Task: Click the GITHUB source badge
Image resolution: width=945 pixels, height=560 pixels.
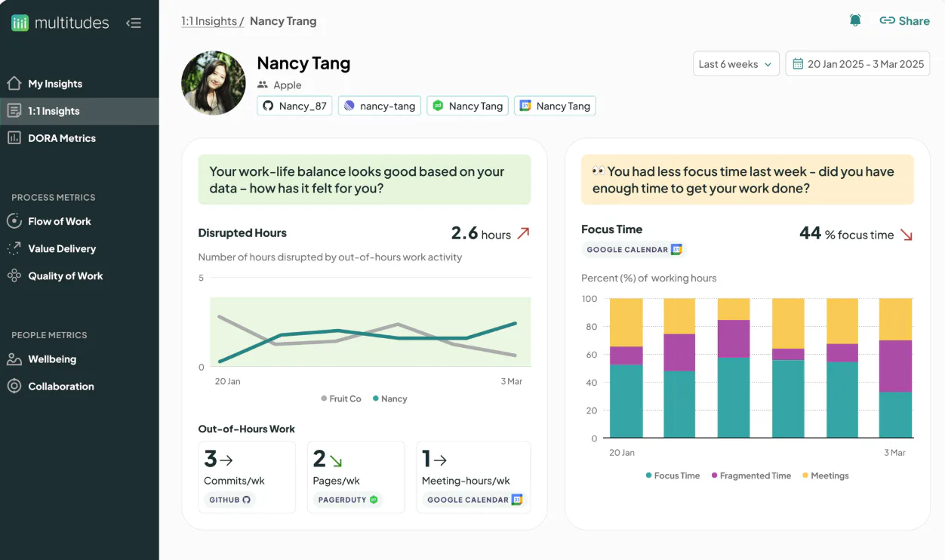Action: (x=229, y=500)
